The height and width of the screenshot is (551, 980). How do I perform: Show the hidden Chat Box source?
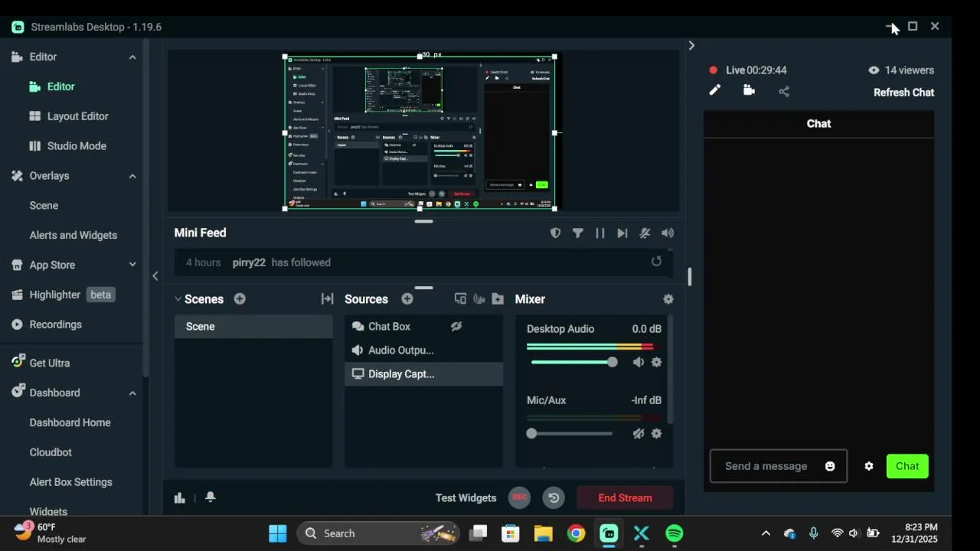coord(456,326)
